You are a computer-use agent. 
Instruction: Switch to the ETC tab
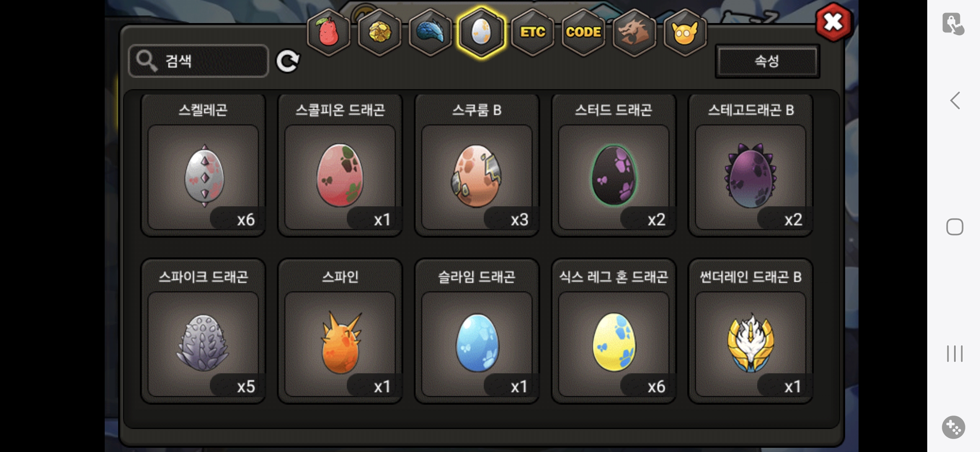[532, 32]
